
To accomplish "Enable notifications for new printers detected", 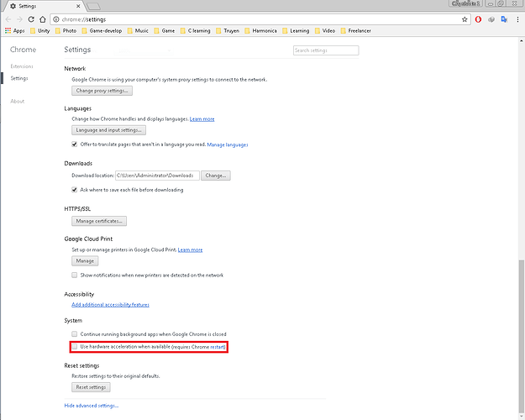I will 74,275.
